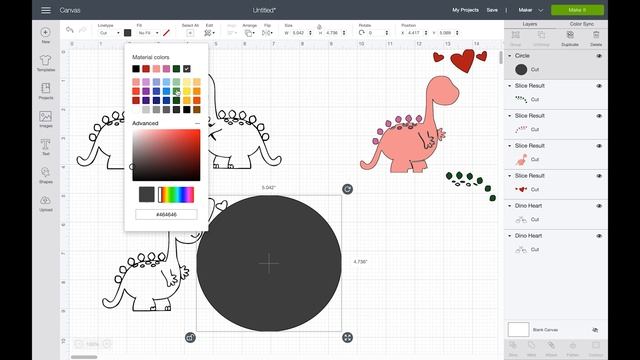Pick the dark green material color swatch
640x360 pixels.
176,69
